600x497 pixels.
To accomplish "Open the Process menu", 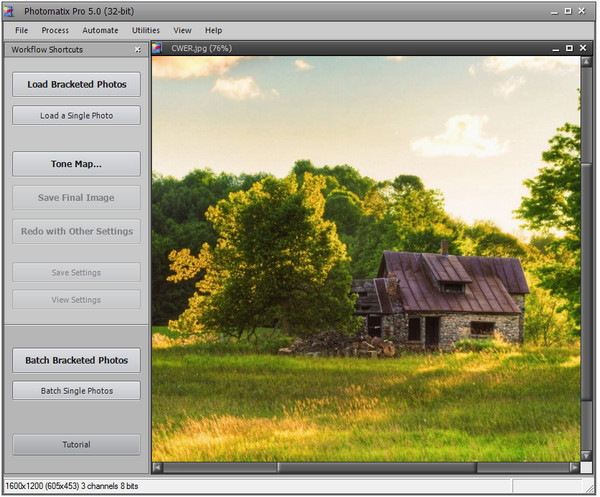I will tap(55, 30).
